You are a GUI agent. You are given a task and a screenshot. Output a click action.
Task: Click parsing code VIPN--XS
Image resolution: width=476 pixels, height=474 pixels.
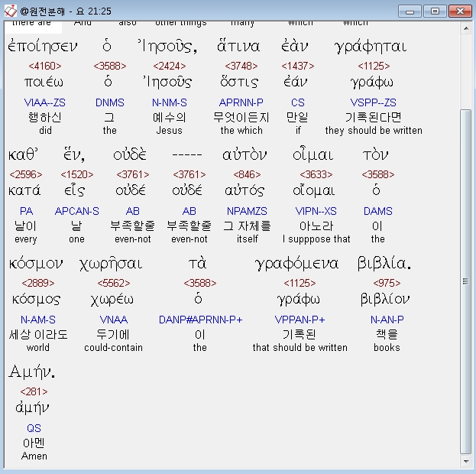click(316, 211)
